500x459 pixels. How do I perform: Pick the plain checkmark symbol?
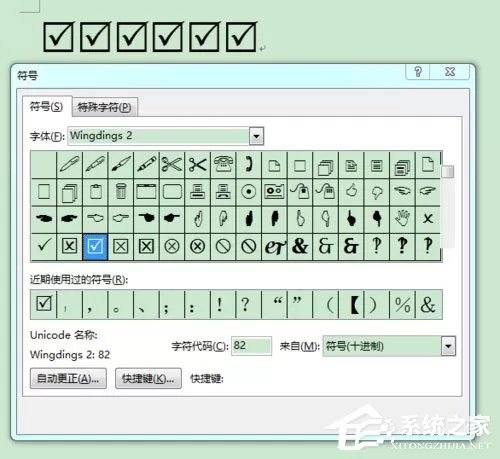pyautogui.click(x=44, y=246)
